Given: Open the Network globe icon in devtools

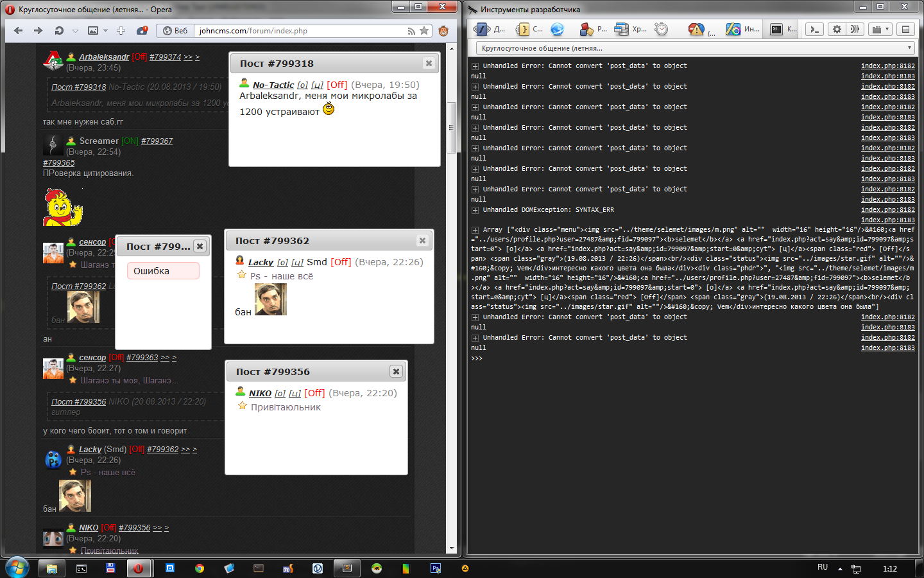Looking at the screenshot, I should [x=557, y=29].
